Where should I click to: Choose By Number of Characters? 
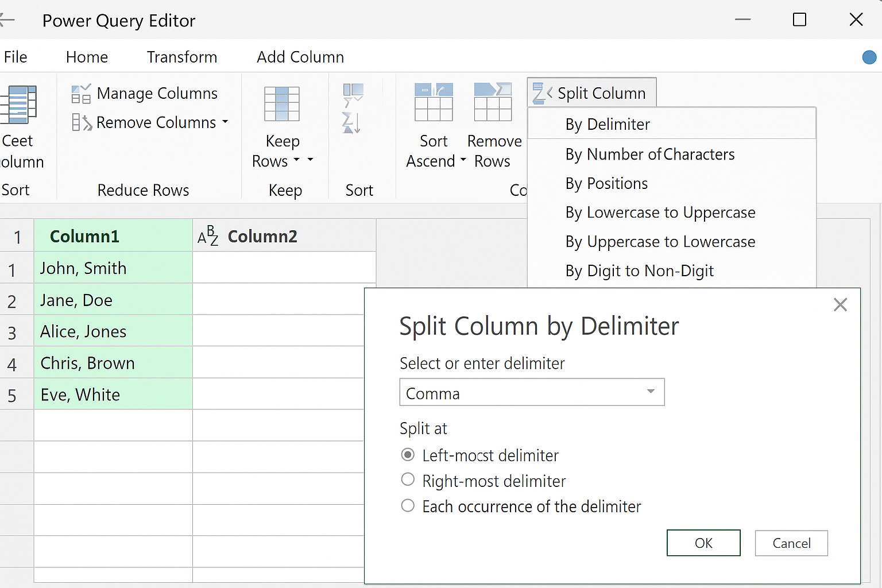click(671, 154)
